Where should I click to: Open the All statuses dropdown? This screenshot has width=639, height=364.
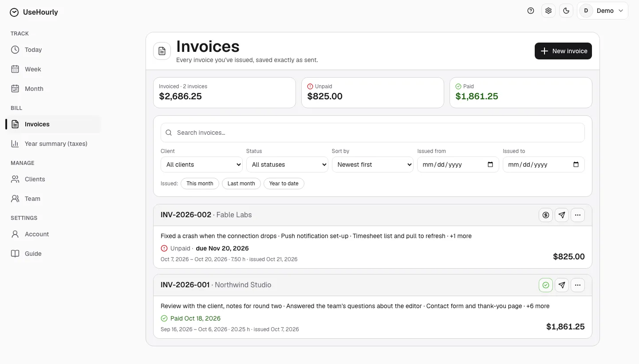(287, 164)
